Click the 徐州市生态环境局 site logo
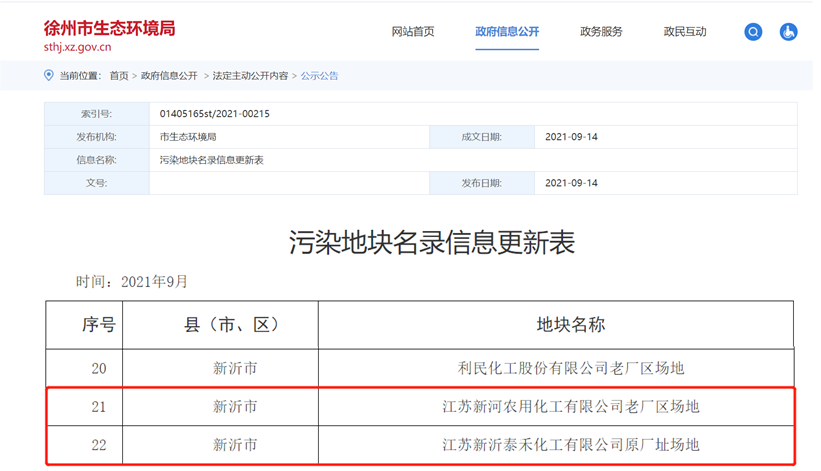821x471 pixels. pyautogui.click(x=109, y=28)
